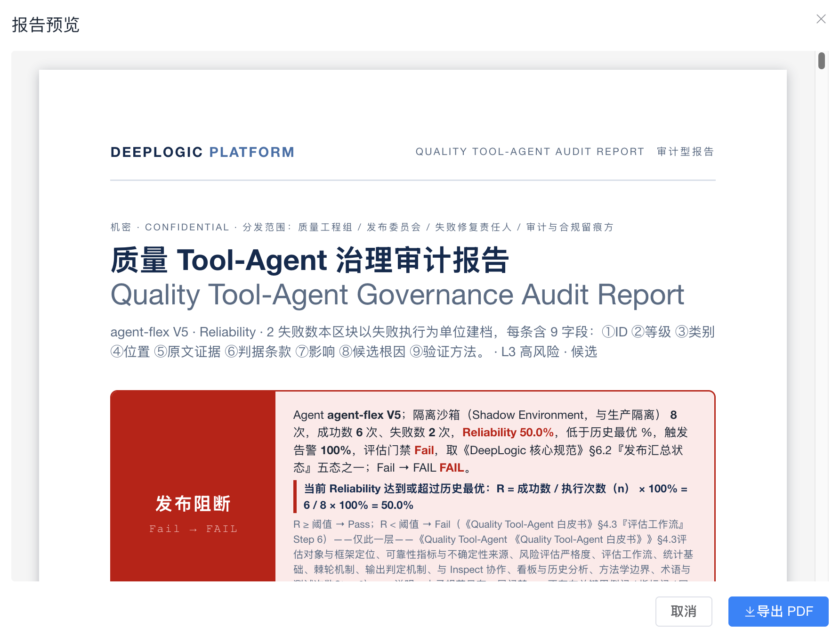
Task: Click the 取消 button
Action: pos(684,612)
